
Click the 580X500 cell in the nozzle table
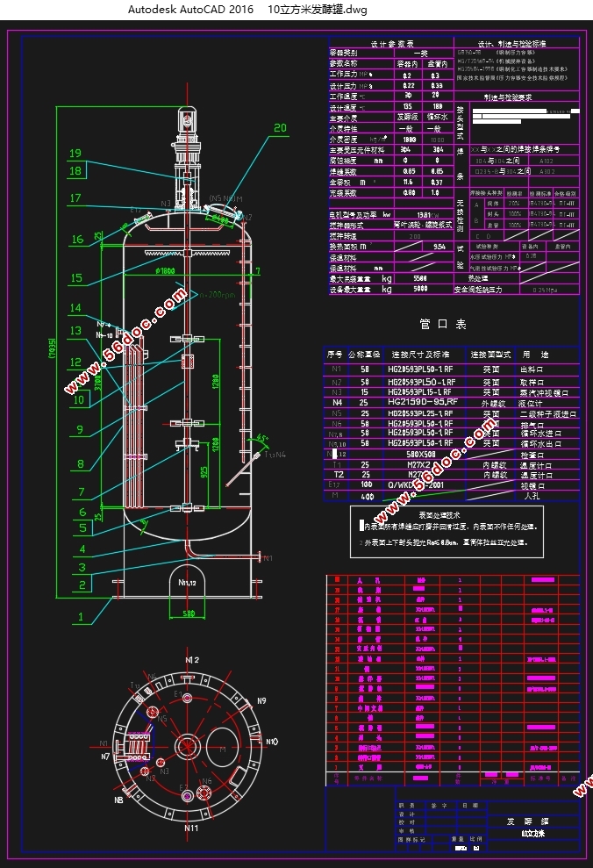421,454
